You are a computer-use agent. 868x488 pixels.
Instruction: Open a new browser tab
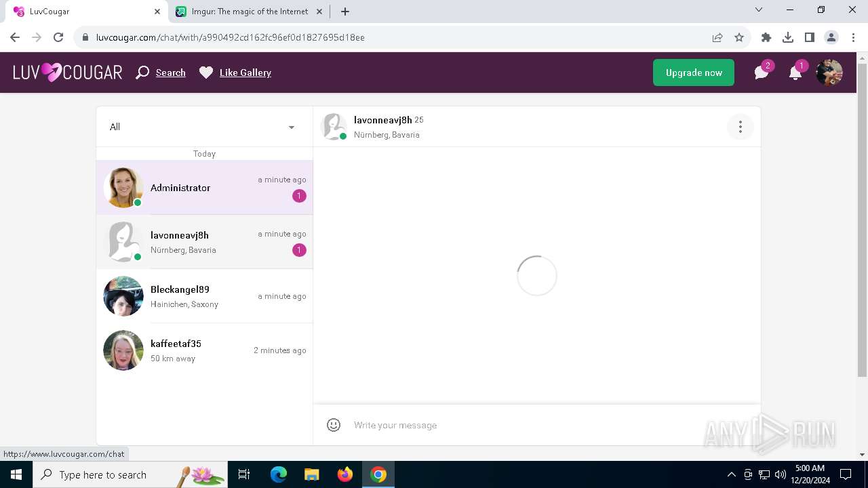tap(344, 12)
